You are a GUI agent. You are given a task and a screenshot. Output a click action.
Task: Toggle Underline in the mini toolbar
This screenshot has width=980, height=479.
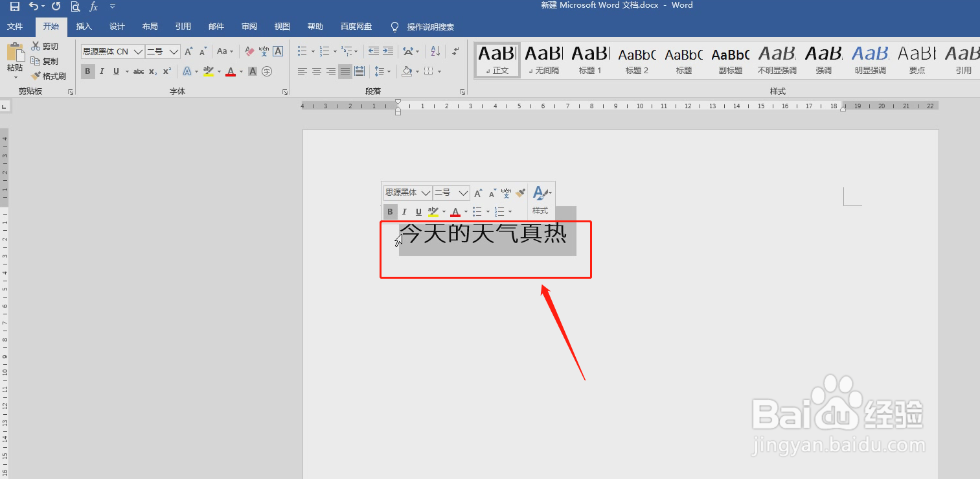418,211
